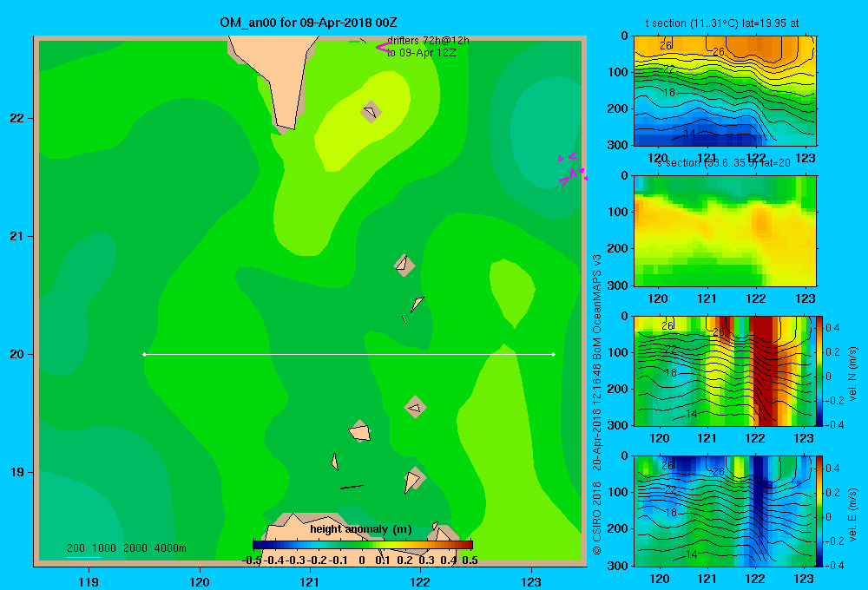
Task: Open the temperature section plot
Action: pos(725,91)
